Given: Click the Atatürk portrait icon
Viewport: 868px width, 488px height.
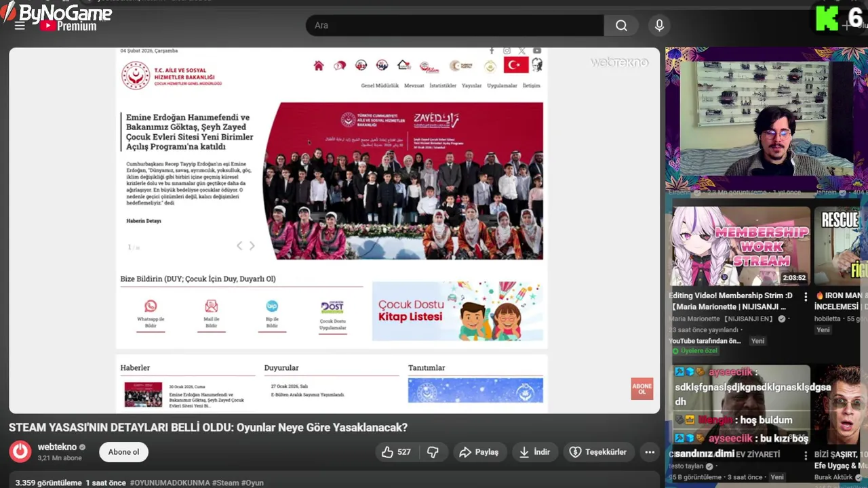Looking at the screenshot, I should point(536,65).
